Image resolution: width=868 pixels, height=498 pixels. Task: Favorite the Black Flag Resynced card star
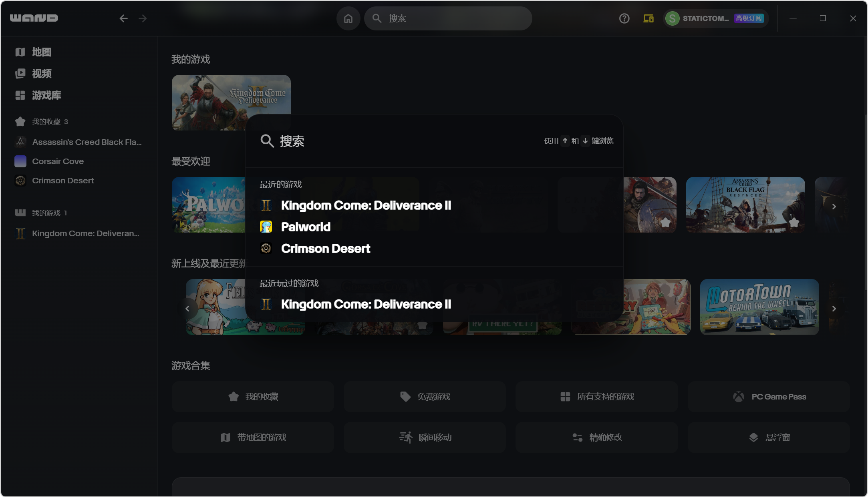pyautogui.click(x=794, y=222)
